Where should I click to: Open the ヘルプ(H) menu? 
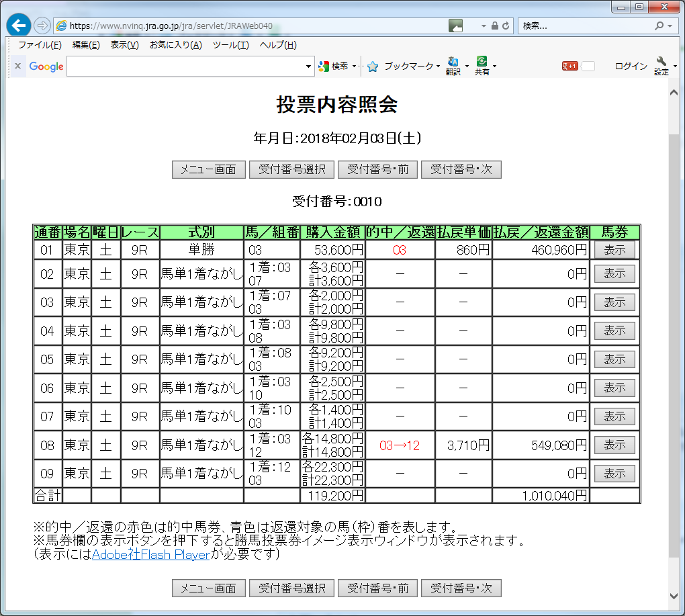coord(278,45)
